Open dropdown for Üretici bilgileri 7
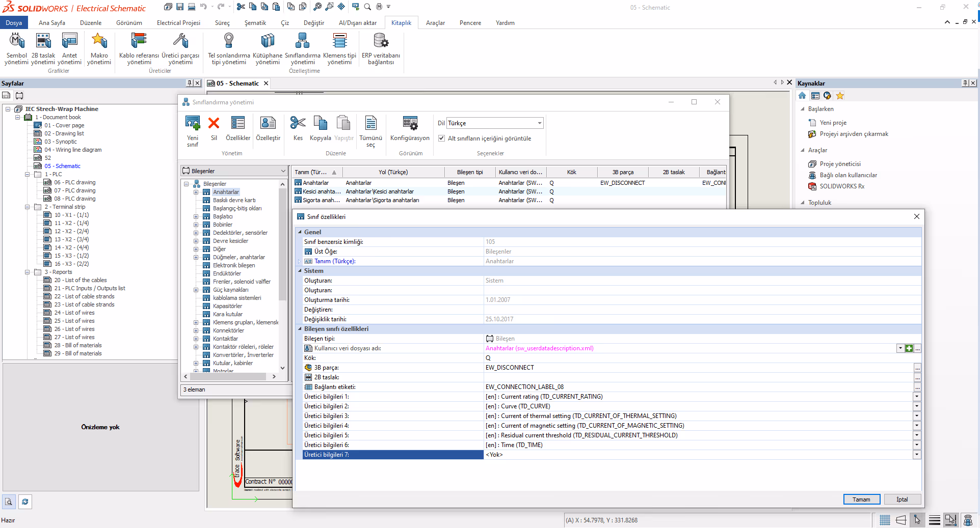980x528 pixels. 917,455
